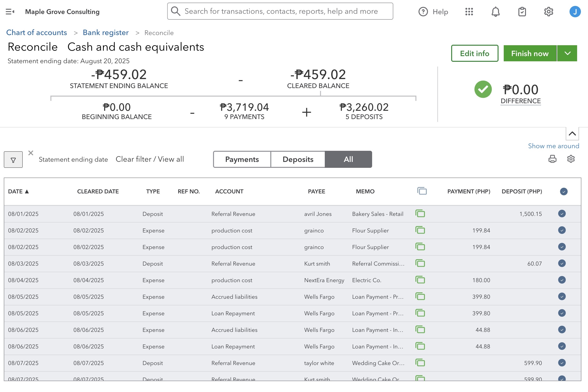Click match icon for NextEra Energy expense

coord(420,280)
